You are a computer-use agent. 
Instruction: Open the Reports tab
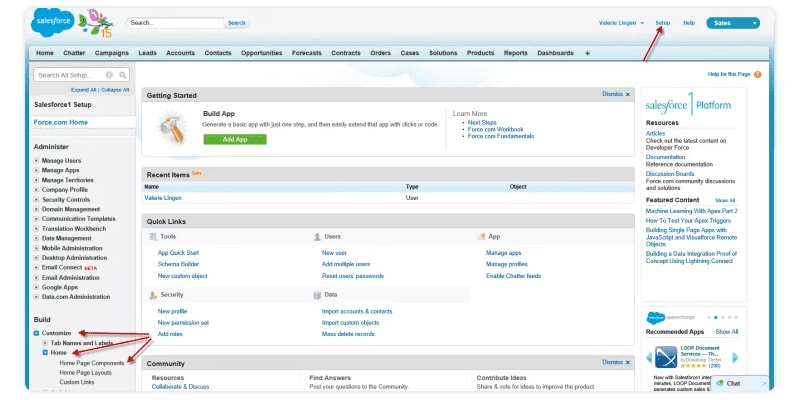pyautogui.click(x=516, y=53)
